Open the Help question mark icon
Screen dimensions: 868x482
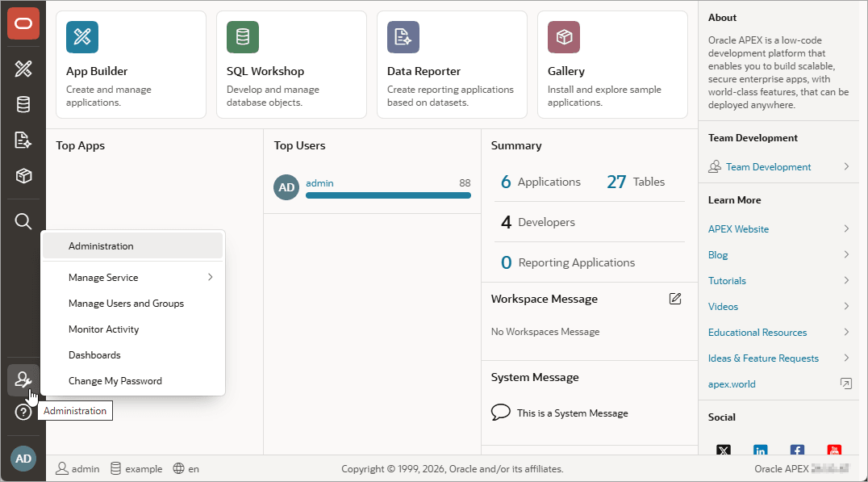point(23,413)
